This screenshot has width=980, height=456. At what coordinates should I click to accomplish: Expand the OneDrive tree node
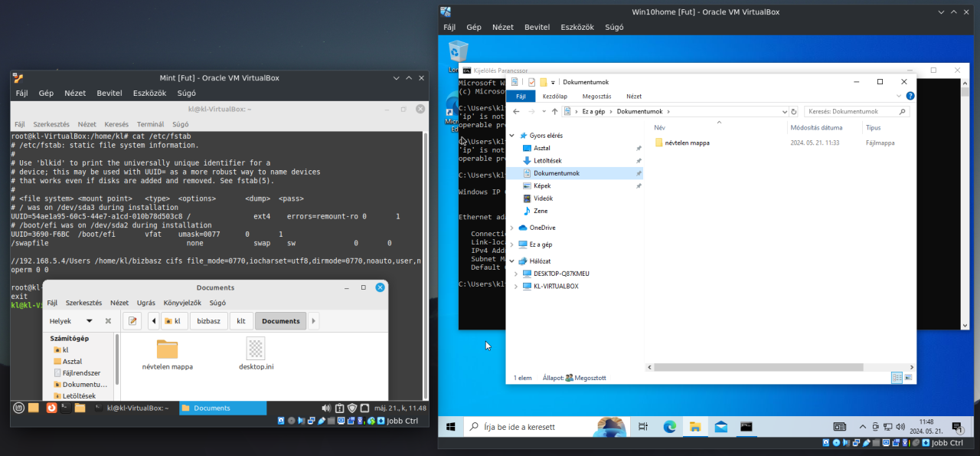click(x=512, y=228)
